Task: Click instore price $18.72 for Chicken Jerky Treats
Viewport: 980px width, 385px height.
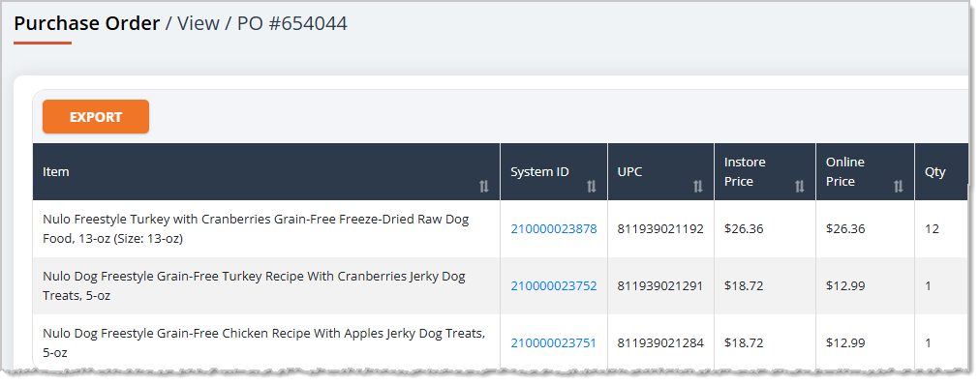Action: tap(744, 342)
